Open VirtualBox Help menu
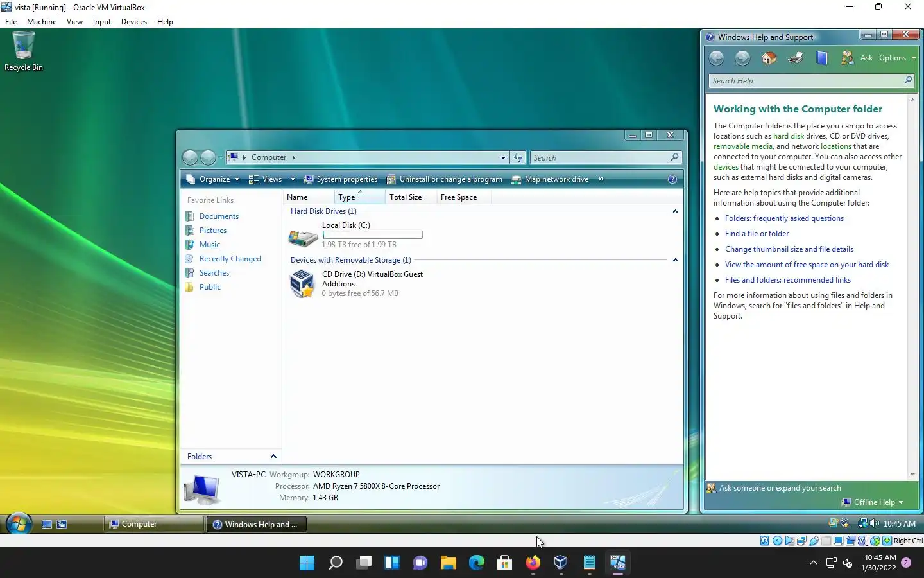 165,22
